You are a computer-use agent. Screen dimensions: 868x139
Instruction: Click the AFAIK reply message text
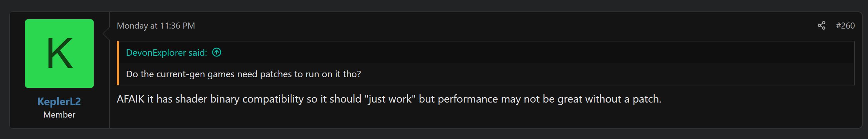pyautogui.click(x=389, y=99)
